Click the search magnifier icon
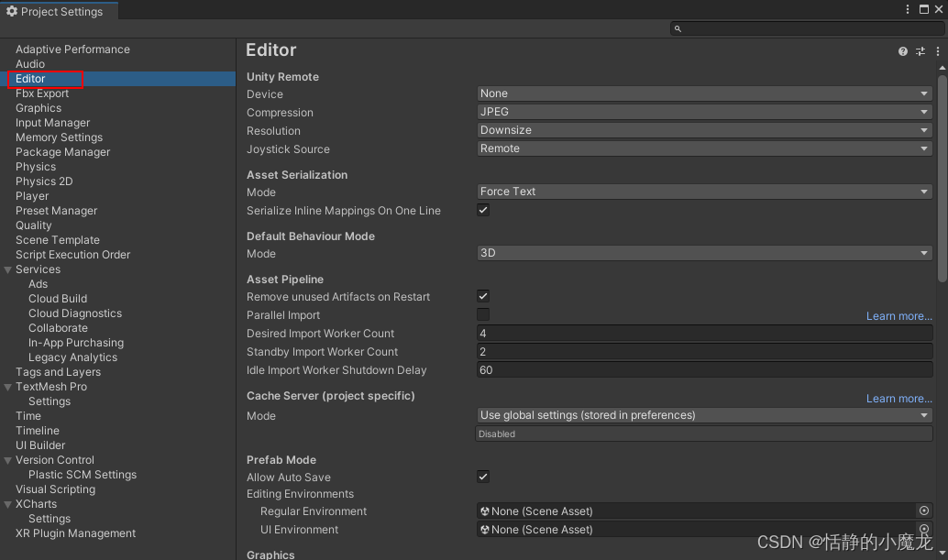This screenshot has width=948, height=560. click(x=678, y=28)
